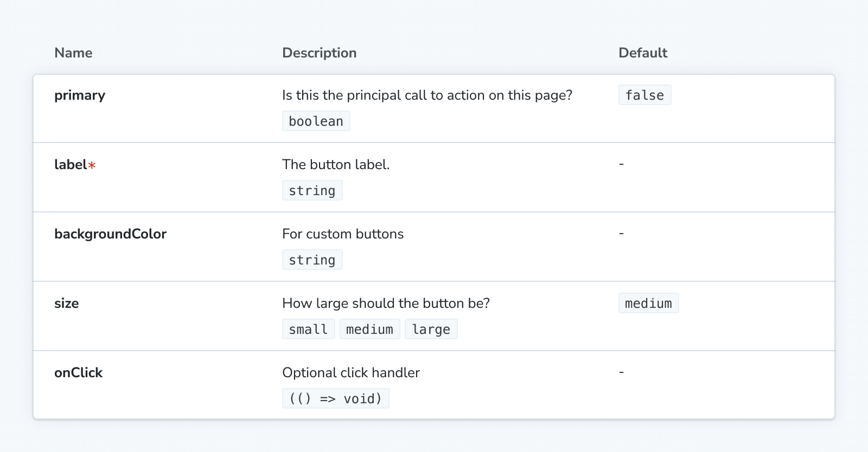Click the string type under backgroundColor
Image resolution: width=868 pixels, height=452 pixels.
click(312, 260)
